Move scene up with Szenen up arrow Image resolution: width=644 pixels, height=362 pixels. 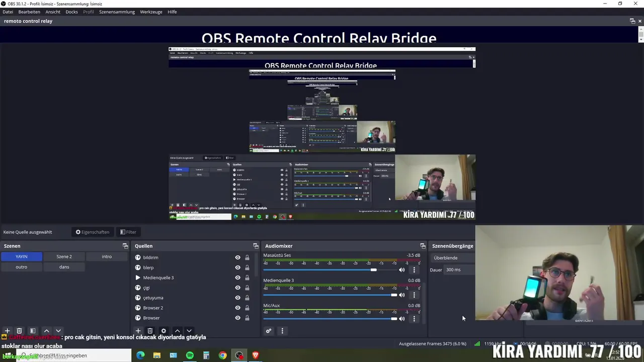click(x=46, y=331)
